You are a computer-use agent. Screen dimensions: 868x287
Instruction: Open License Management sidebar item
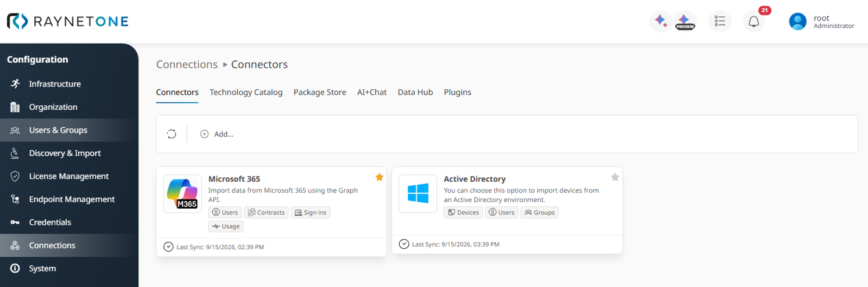click(x=69, y=176)
